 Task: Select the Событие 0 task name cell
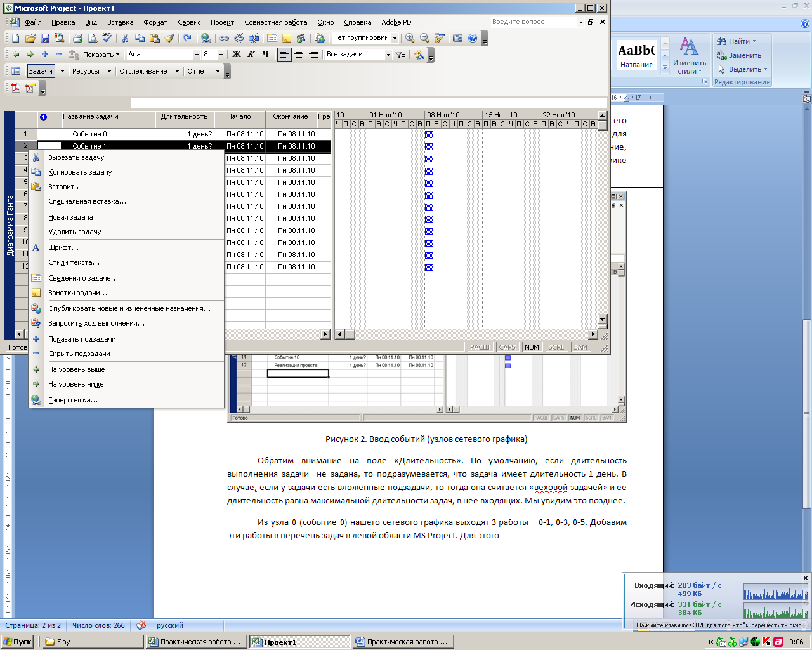(108, 134)
